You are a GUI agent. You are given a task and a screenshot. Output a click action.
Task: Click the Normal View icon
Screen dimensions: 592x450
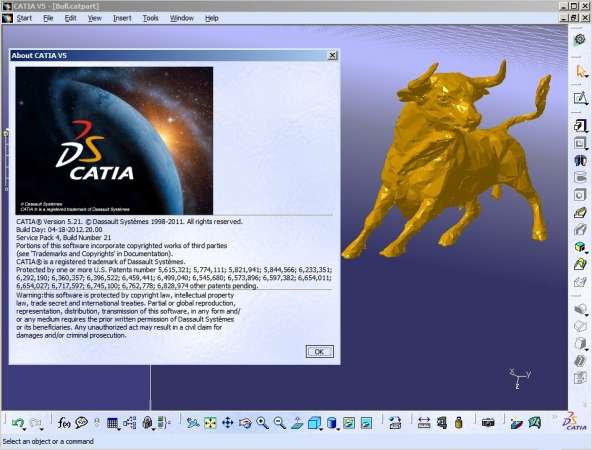[297, 423]
